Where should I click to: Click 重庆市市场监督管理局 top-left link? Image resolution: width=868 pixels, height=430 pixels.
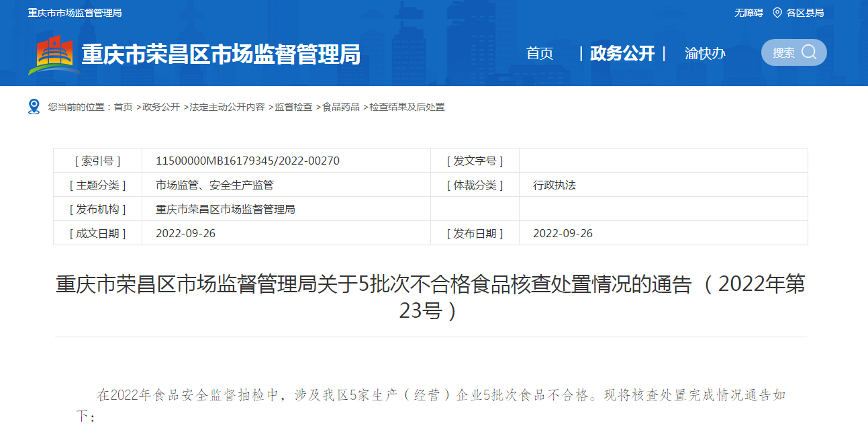click(75, 13)
